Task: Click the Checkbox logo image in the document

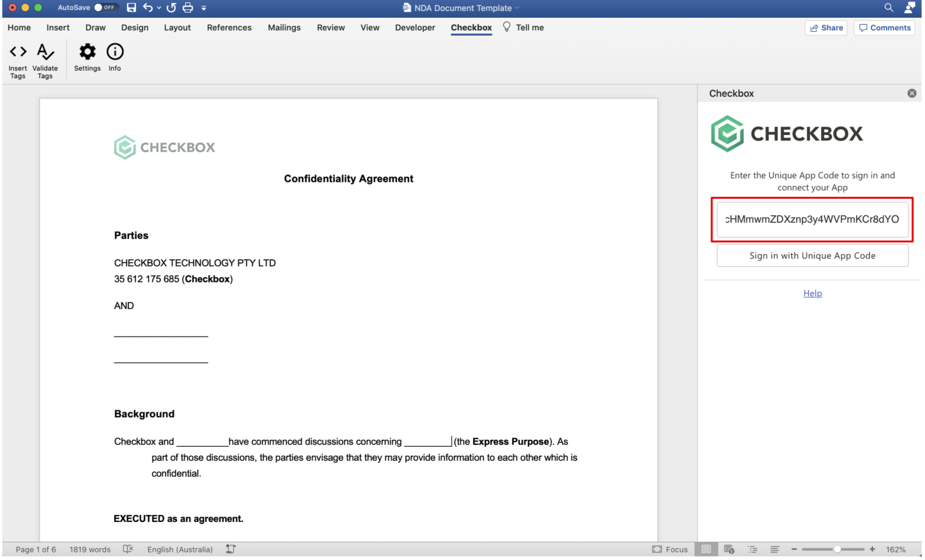Action: [165, 148]
